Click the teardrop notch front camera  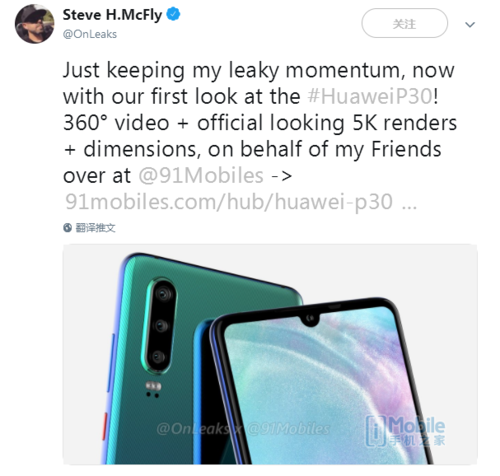[x=311, y=318]
